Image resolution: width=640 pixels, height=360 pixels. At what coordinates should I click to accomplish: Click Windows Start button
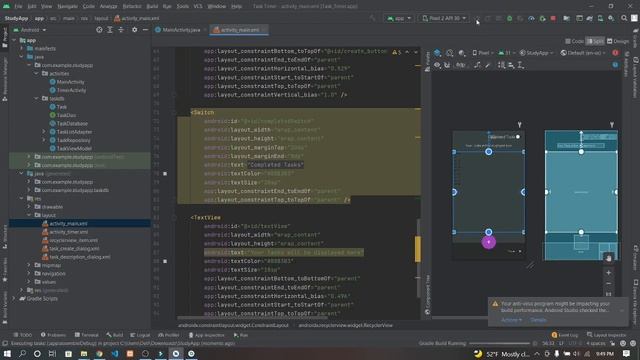(x=7, y=353)
